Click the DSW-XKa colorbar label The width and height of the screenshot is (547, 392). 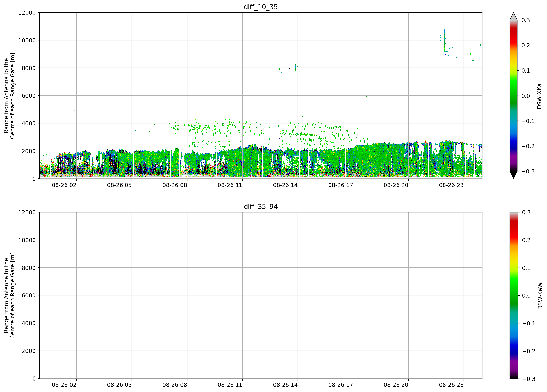(x=539, y=96)
